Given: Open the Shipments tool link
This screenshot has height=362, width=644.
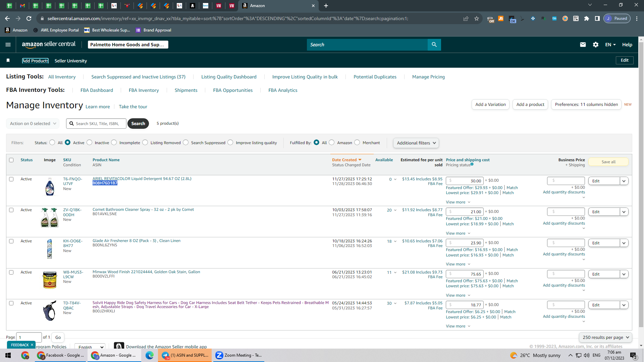Looking at the screenshot, I should (x=186, y=90).
